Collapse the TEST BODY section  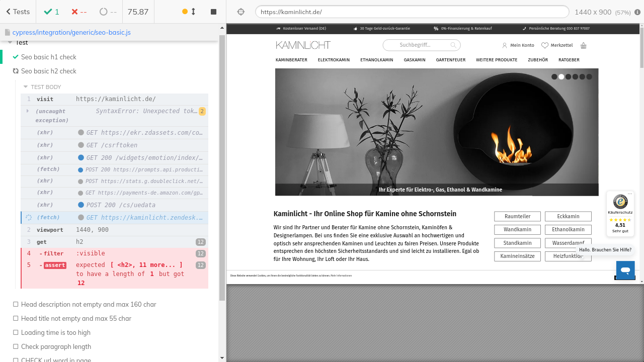point(26,87)
